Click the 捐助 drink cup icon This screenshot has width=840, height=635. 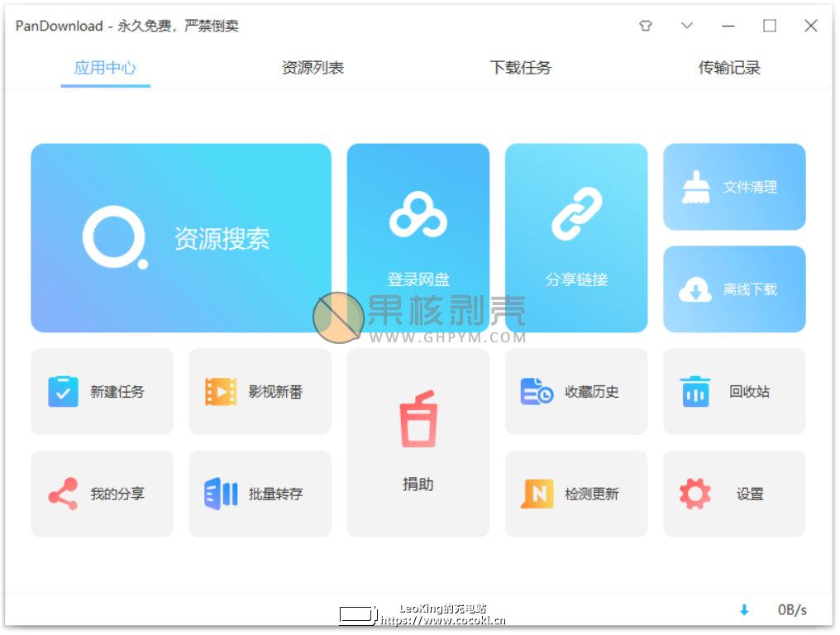[418, 418]
